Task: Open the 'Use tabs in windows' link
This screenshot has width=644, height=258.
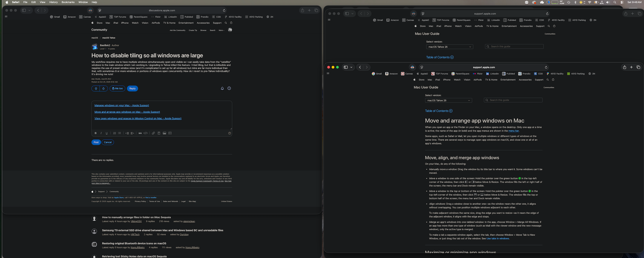Action: click(498, 239)
